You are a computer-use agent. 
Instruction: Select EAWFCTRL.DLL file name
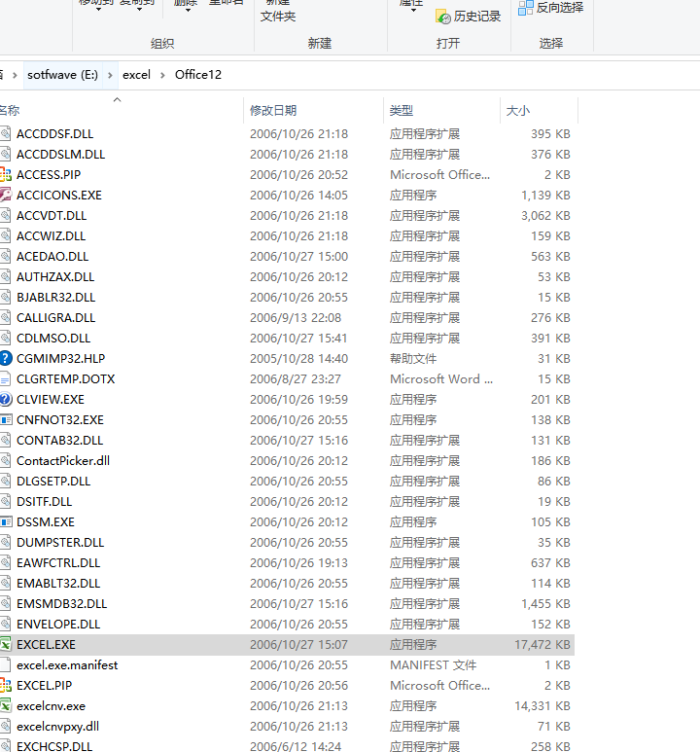point(58,563)
